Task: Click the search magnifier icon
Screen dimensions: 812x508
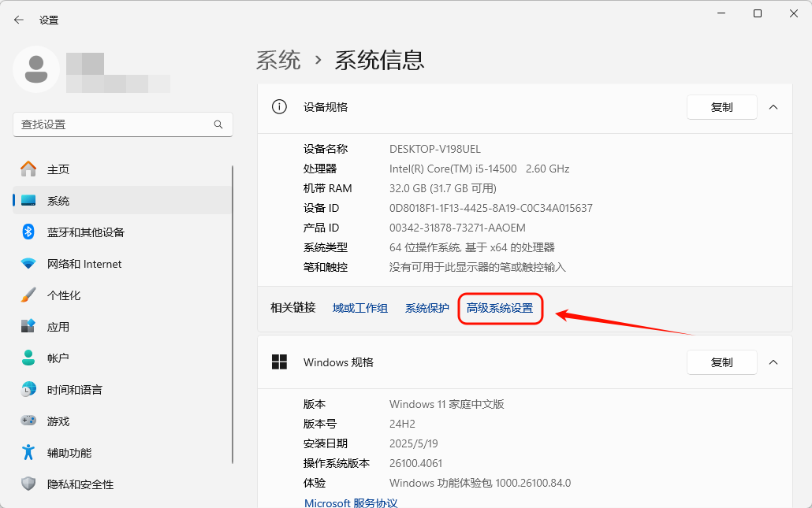Action: 218,124
